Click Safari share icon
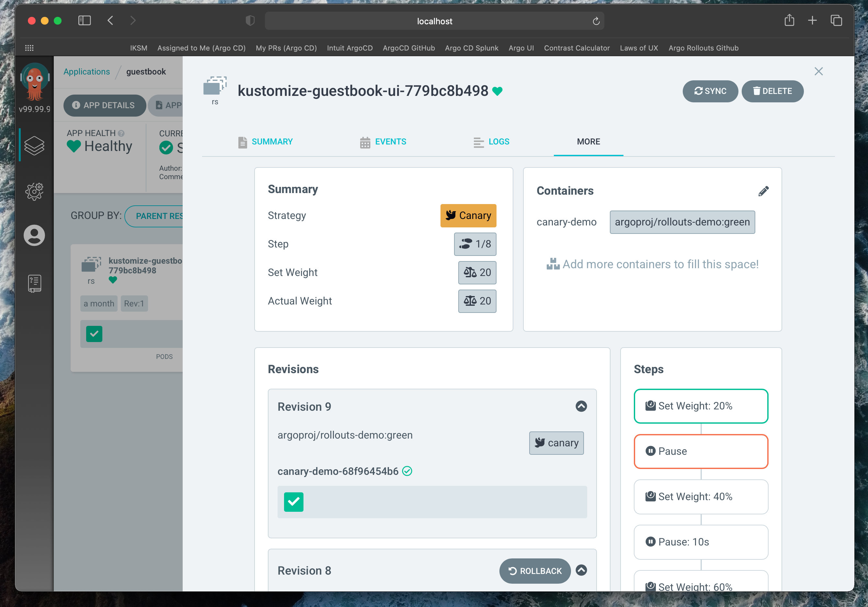This screenshot has height=607, width=868. pos(789,20)
